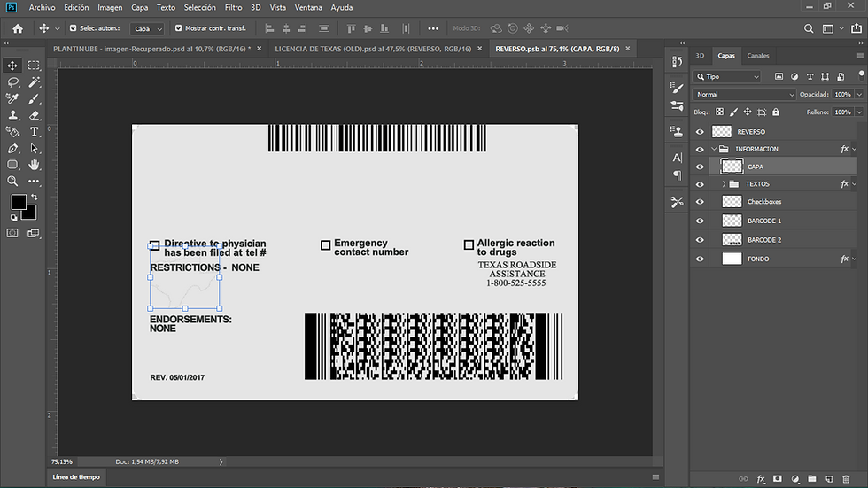Toggle visibility of CAPA layer
The height and width of the screenshot is (488, 868).
700,167
